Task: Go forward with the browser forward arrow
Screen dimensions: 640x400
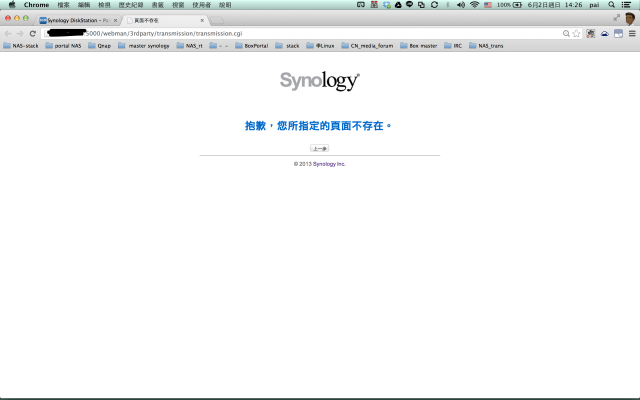Action: point(20,33)
